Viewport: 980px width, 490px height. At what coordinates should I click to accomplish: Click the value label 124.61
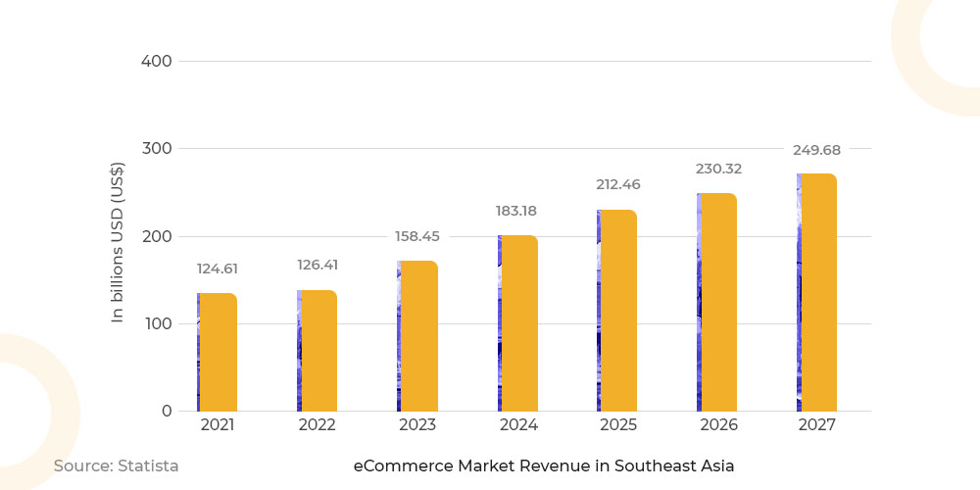point(218,269)
